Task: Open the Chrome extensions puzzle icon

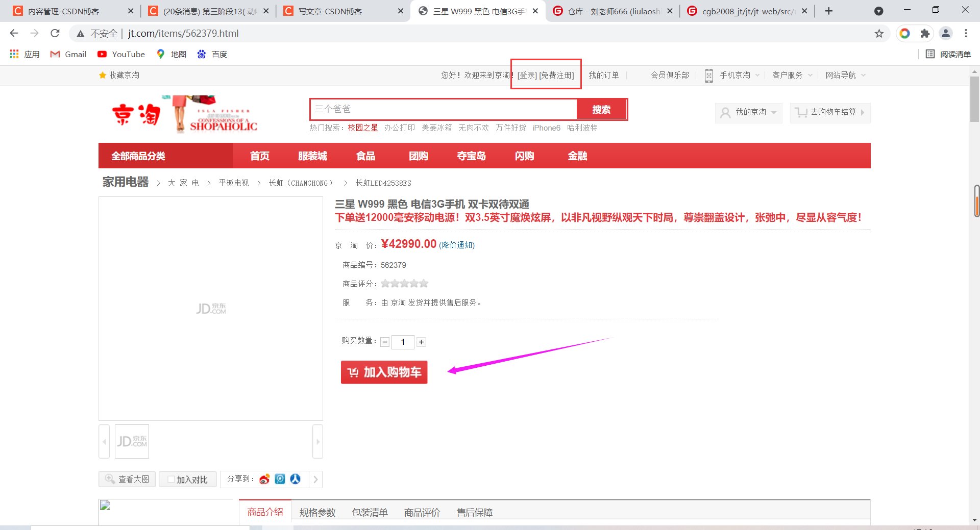Action: click(925, 34)
